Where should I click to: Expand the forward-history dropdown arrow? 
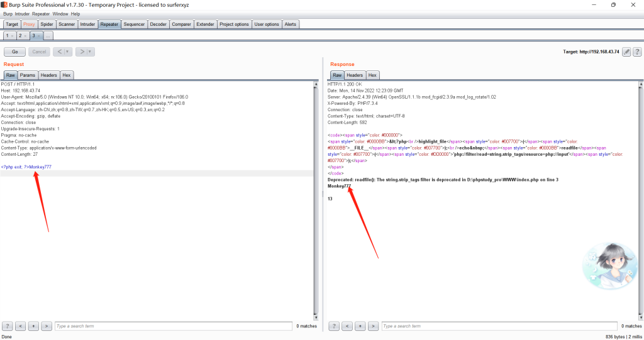pyautogui.click(x=91, y=52)
